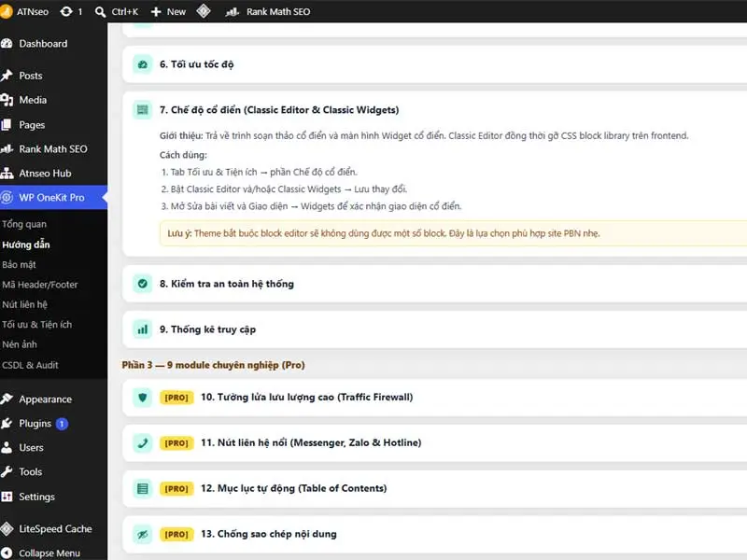The image size is (747, 560).
Task: Click the ATNseo site logo icon
Action: tap(7, 11)
